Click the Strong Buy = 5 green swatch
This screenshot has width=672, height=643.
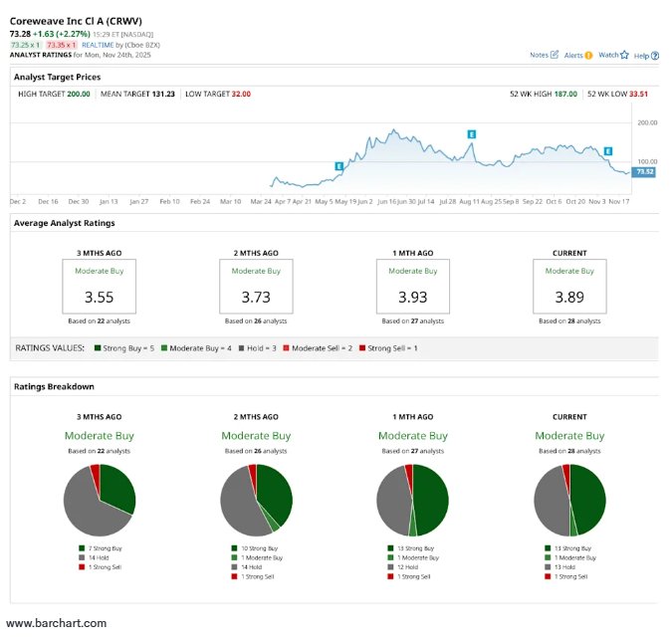pyautogui.click(x=100, y=348)
